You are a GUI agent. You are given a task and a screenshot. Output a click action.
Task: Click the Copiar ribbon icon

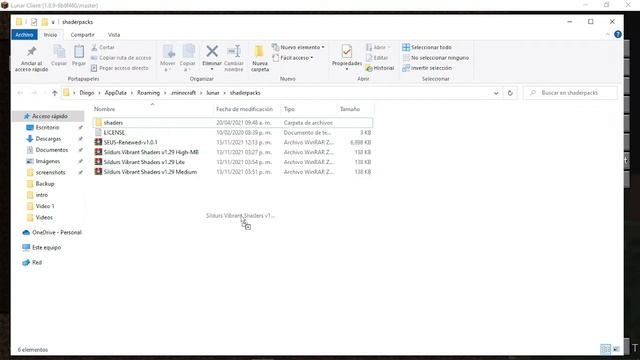pyautogui.click(x=59, y=52)
